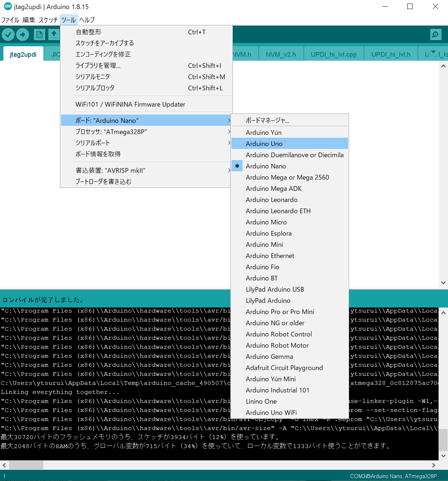448x481 pixels.
Task: Open the スケッチ menu
Action: [x=48, y=20]
